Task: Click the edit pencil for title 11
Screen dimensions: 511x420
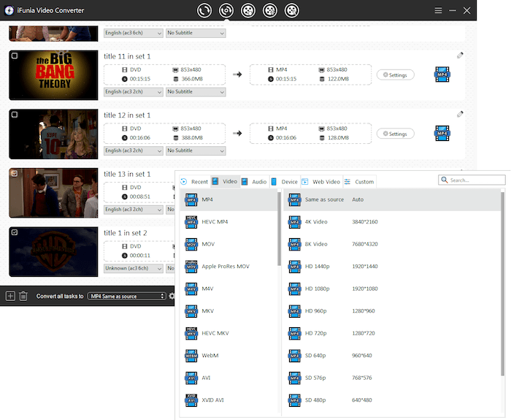Action: (x=460, y=55)
